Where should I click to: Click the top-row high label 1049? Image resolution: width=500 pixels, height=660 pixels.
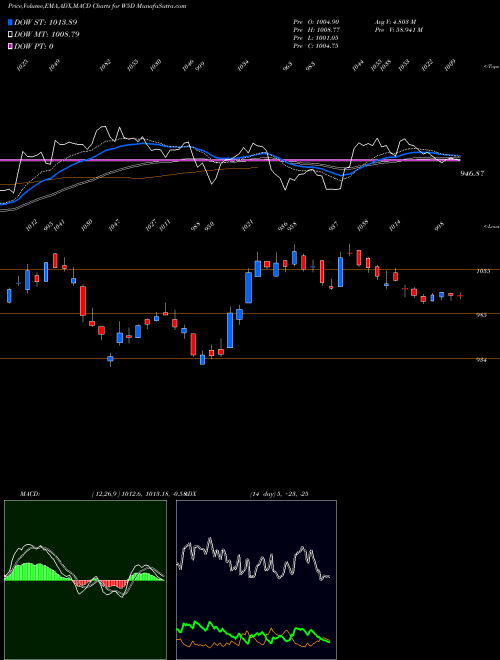tap(54, 65)
